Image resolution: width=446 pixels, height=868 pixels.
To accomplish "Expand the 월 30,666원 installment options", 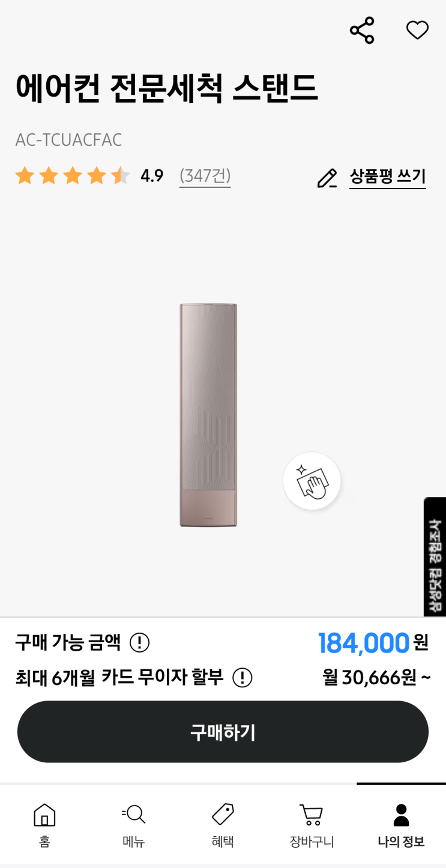I will (x=376, y=678).
